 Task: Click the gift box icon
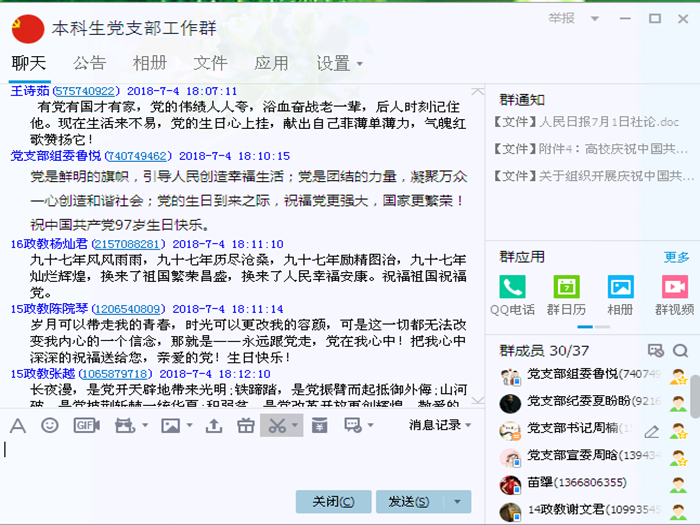[x=245, y=425]
